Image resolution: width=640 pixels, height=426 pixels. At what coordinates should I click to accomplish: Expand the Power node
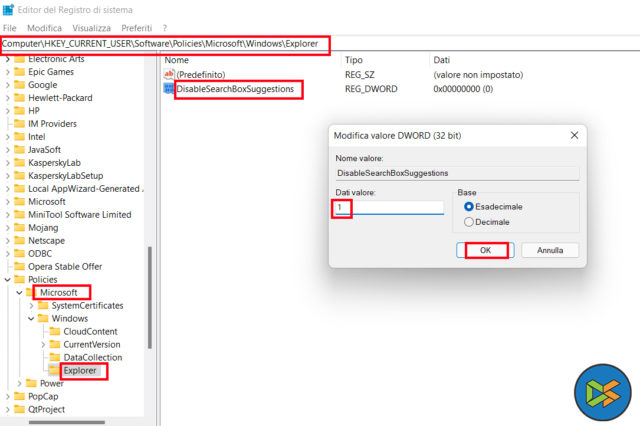19,384
